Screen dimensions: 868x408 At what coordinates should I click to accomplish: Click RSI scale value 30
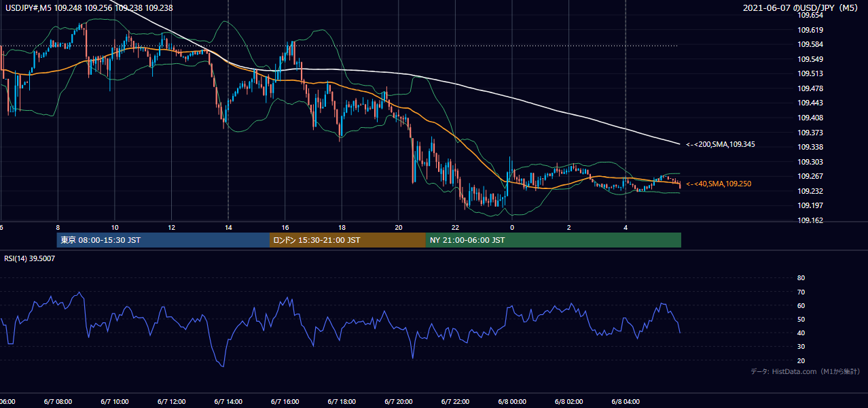pyautogui.click(x=801, y=346)
